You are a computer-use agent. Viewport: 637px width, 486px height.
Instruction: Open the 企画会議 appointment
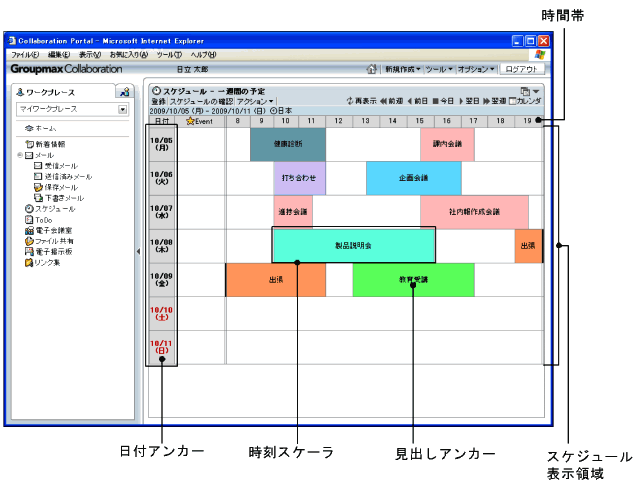coord(414,178)
